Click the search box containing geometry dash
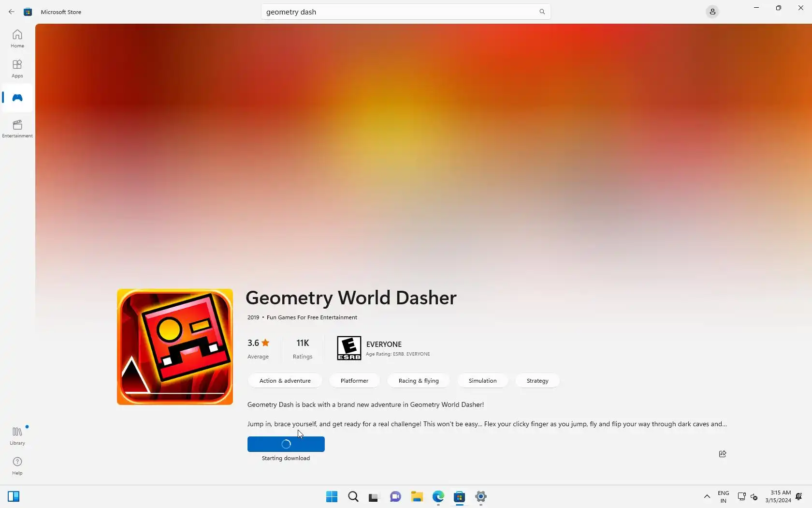Screen dimensions: 812x508 (406, 12)
